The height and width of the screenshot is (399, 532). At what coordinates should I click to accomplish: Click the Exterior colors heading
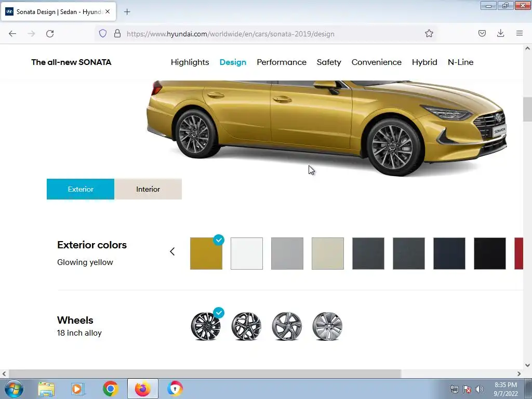[92, 245]
